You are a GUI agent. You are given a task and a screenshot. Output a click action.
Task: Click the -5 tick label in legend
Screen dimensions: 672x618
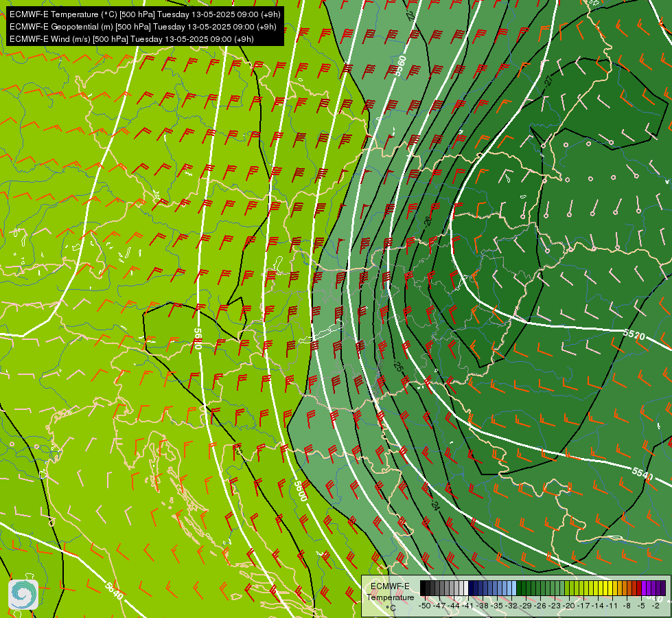640,606
